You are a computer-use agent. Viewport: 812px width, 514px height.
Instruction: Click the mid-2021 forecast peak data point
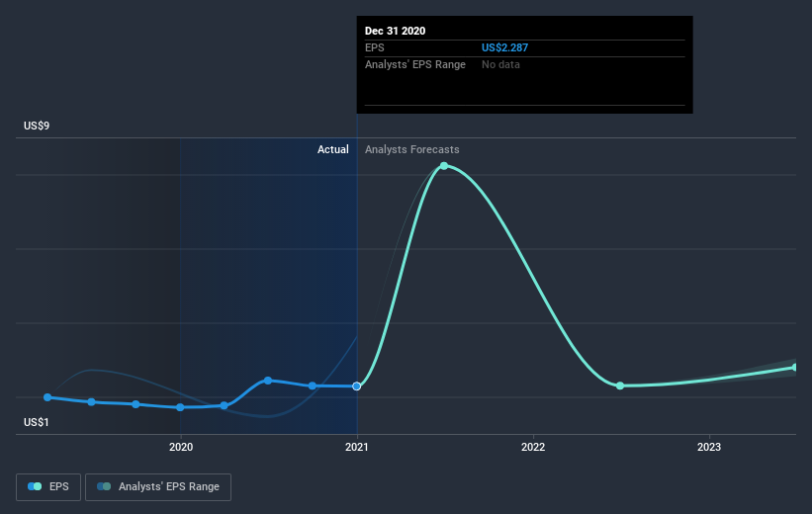point(444,166)
